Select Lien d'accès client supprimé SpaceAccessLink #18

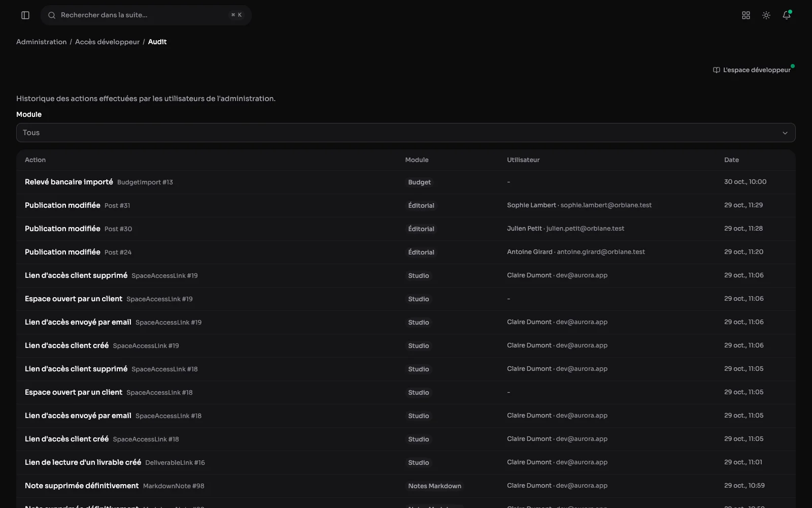tap(406, 369)
